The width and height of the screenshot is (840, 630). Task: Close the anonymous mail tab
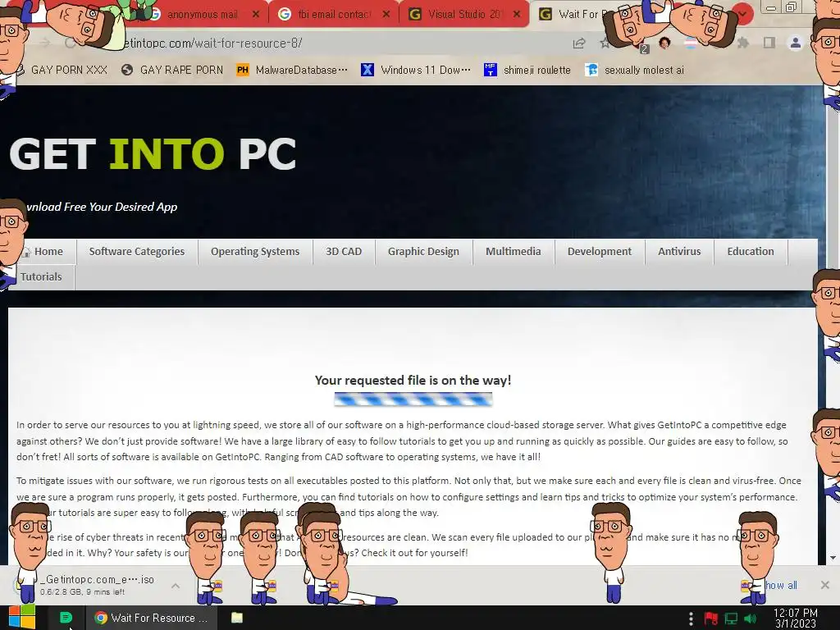[256, 15]
